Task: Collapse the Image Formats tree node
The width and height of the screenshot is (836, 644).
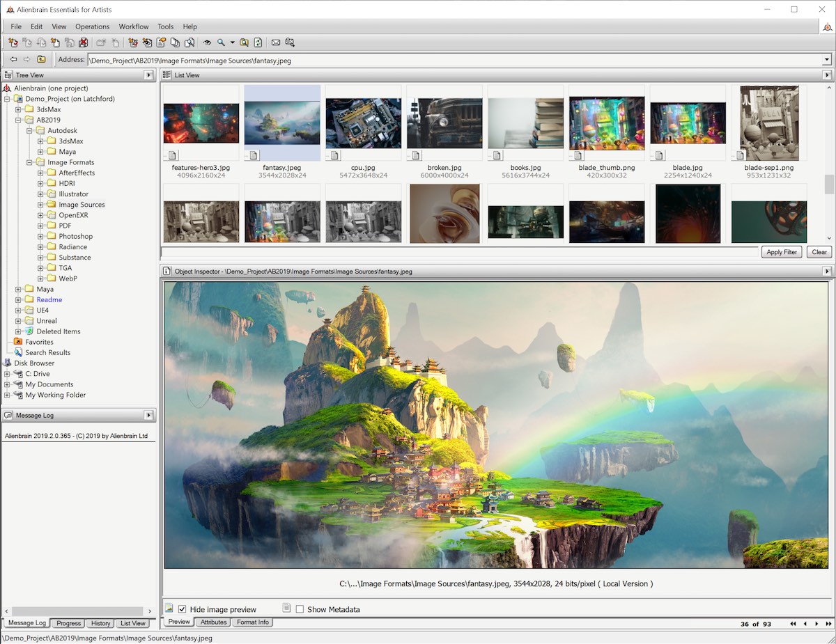Action: pos(30,162)
